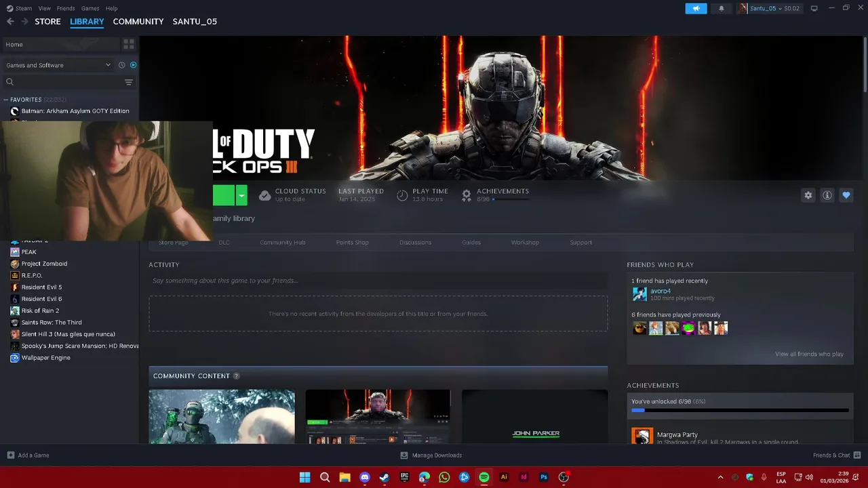The height and width of the screenshot is (488, 868).
Task: Go to the STORE tab
Action: pos(47,22)
